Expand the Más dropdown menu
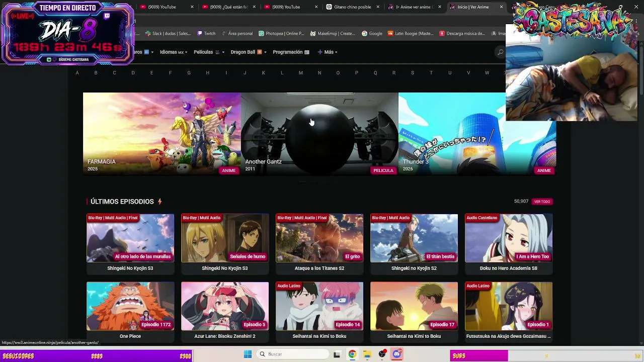Image resolution: width=644 pixels, height=362 pixels. [328, 52]
